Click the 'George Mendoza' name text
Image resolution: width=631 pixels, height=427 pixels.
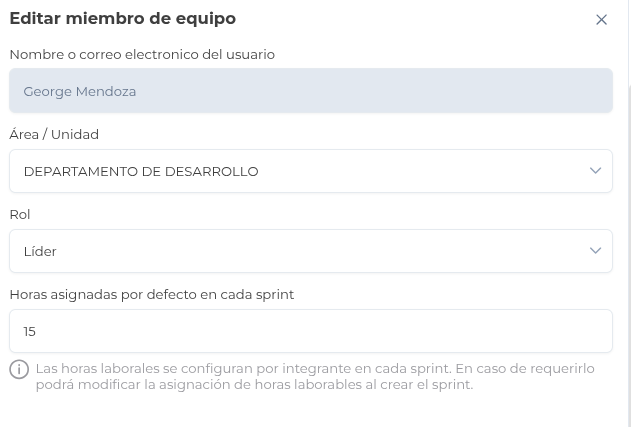80,91
